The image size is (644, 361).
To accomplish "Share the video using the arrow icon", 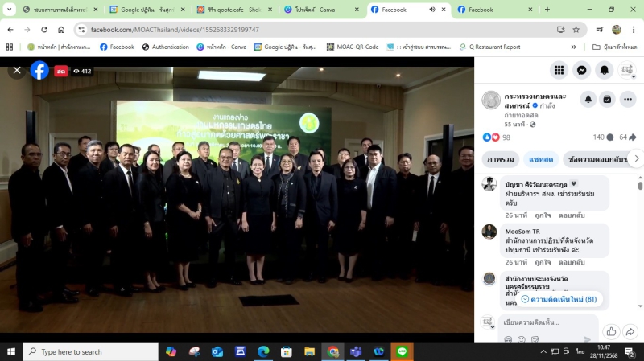I will 630,331.
